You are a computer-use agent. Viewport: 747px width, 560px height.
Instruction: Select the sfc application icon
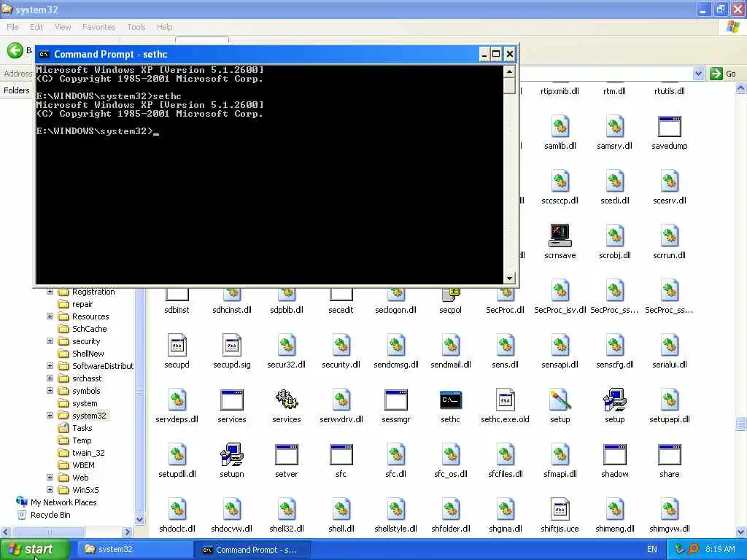tap(341, 455)
